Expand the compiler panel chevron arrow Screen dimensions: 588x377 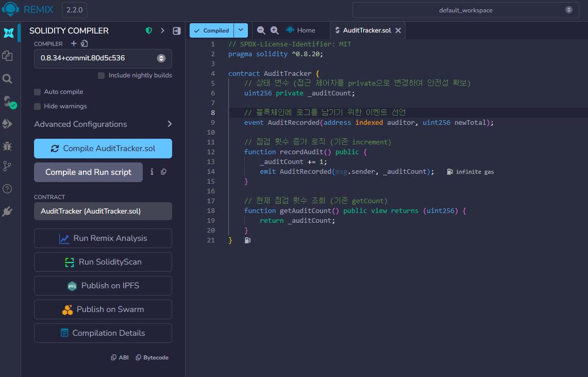tap(162, 31)
